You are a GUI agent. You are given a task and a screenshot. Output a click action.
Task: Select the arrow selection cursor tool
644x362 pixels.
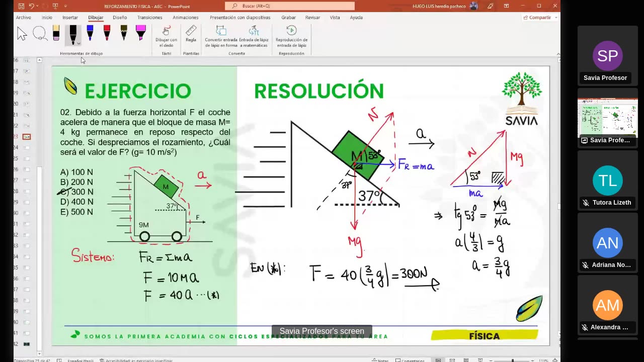pos(22,34)
